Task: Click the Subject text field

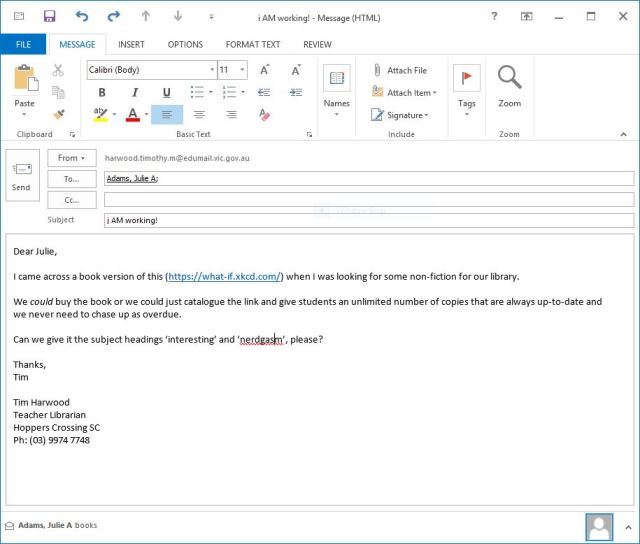Action: [368, 220]
